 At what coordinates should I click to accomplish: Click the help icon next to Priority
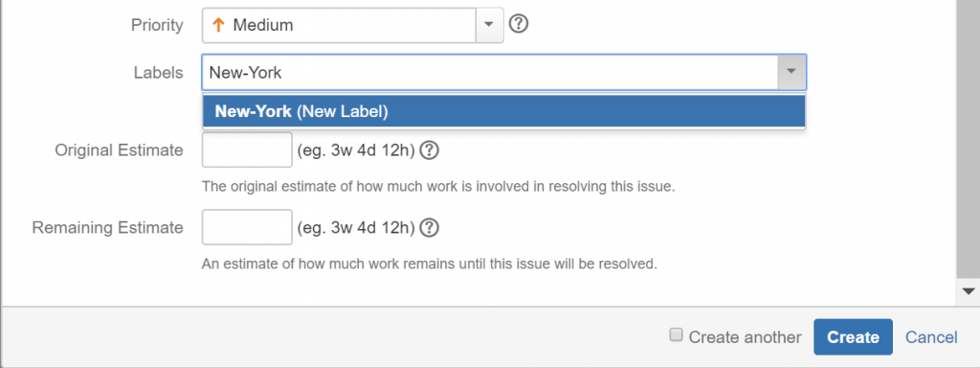(x=519, y=24)
